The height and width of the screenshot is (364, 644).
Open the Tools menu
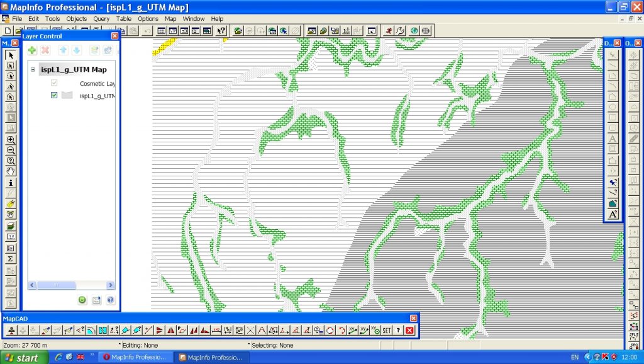click(53, 18)
